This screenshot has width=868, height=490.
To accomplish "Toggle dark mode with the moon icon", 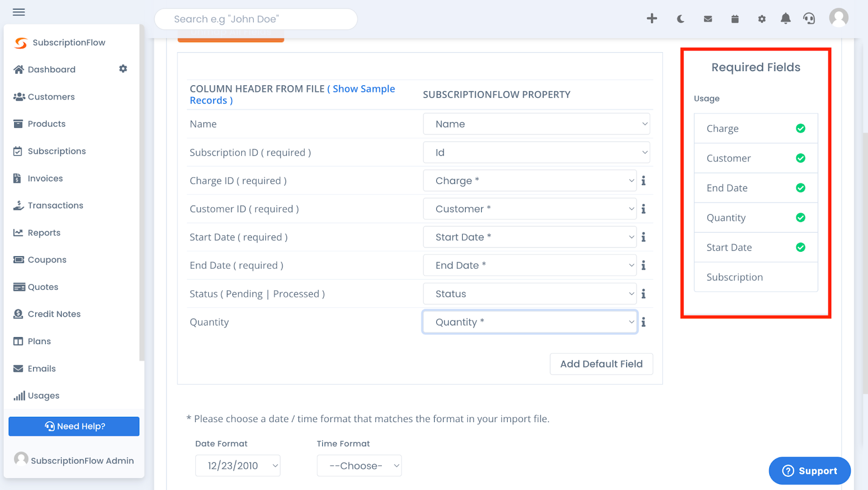I will tap(680, 18).
